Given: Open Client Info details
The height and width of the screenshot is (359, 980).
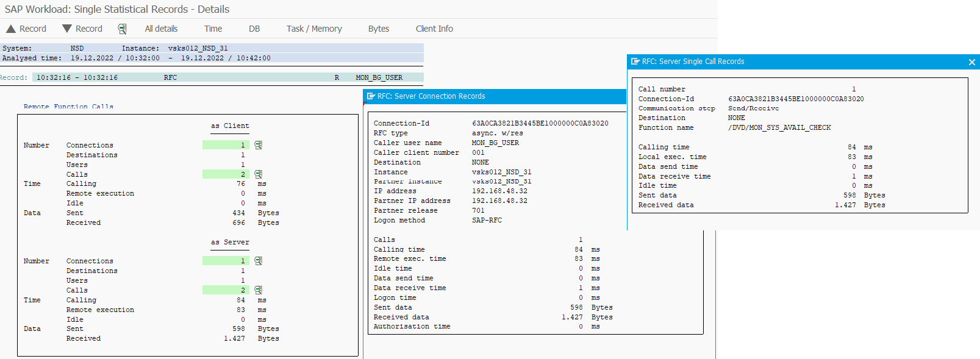Looking at the screenshot, I should pyautogui.click(x=434, y=29).
